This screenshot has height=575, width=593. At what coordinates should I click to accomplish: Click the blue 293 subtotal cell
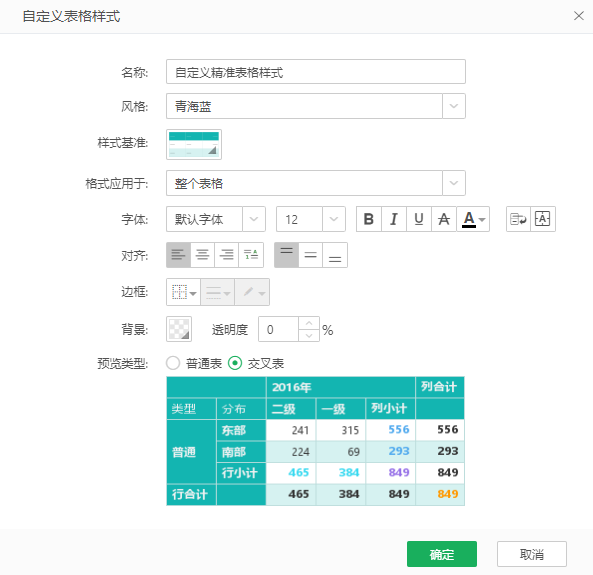click(391, 452)
